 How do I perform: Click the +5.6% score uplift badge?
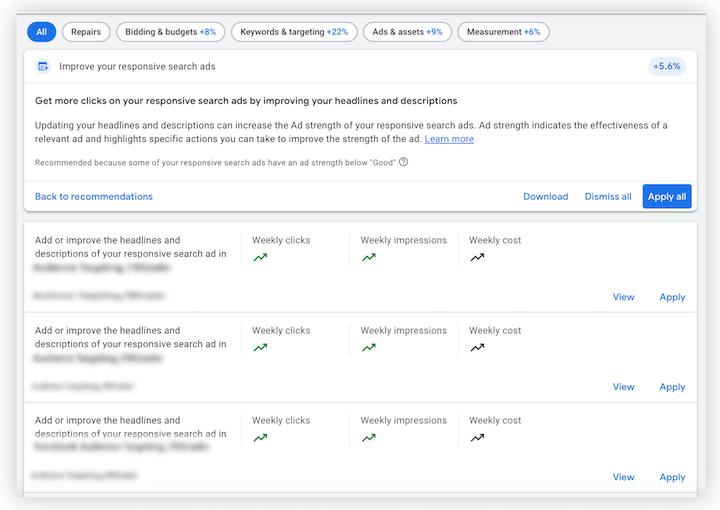click(666, 67)
